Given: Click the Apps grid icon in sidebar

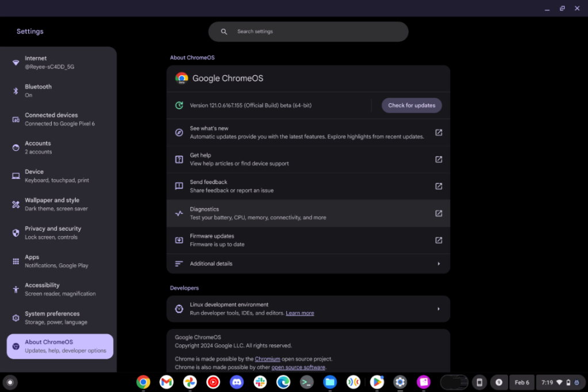Looking at the screenshot, I should pyautogui.click(x=16, y=261).
